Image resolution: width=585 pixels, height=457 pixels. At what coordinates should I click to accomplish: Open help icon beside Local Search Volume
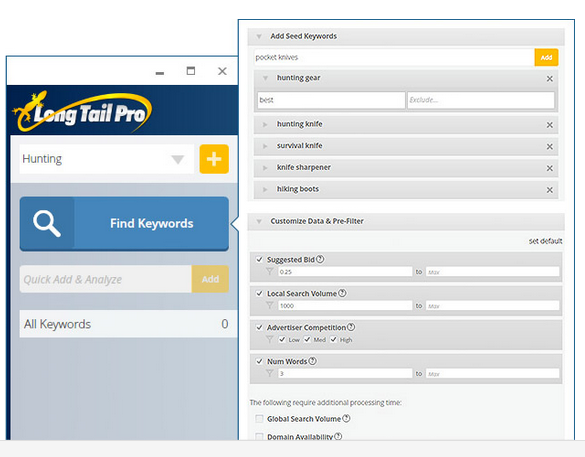(x=342, y=293)
